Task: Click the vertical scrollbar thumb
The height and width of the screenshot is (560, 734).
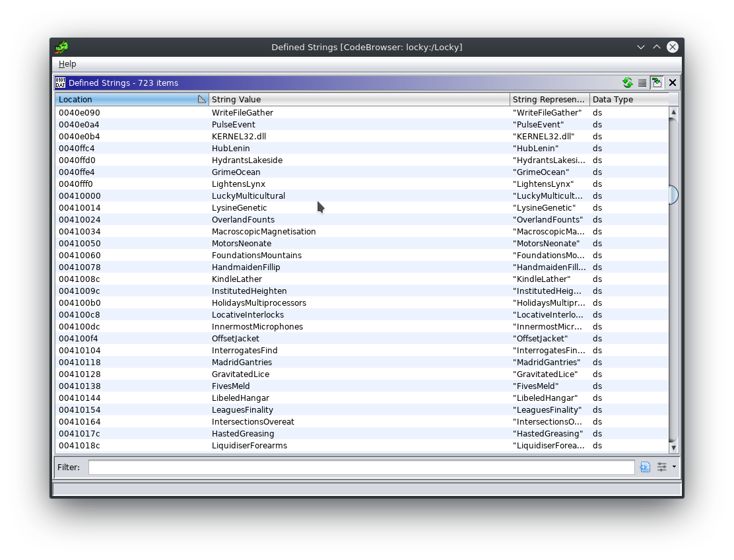Action: point(674,195)
